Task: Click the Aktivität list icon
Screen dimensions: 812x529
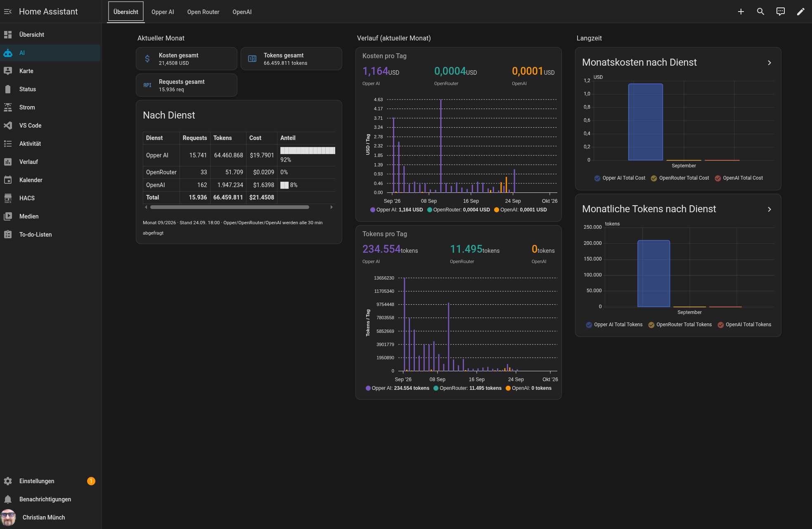Action: tap(8, 144)
